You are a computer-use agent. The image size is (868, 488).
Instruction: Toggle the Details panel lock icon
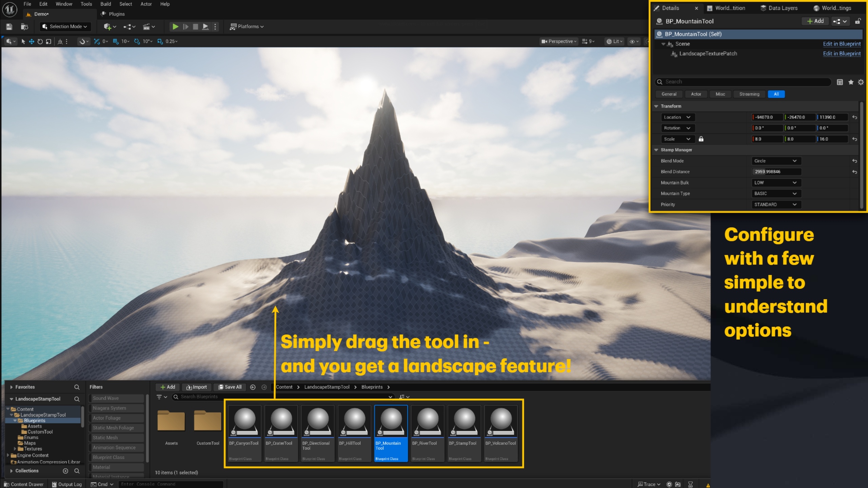point(857,21)
